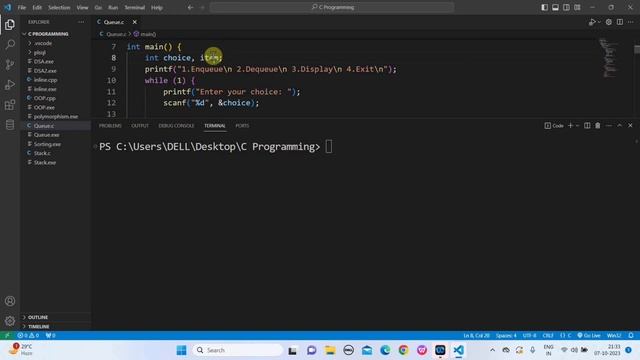This screenshot has width=640, height=360.
Task: Open the Terminal menu
Action: pos(135,7)
